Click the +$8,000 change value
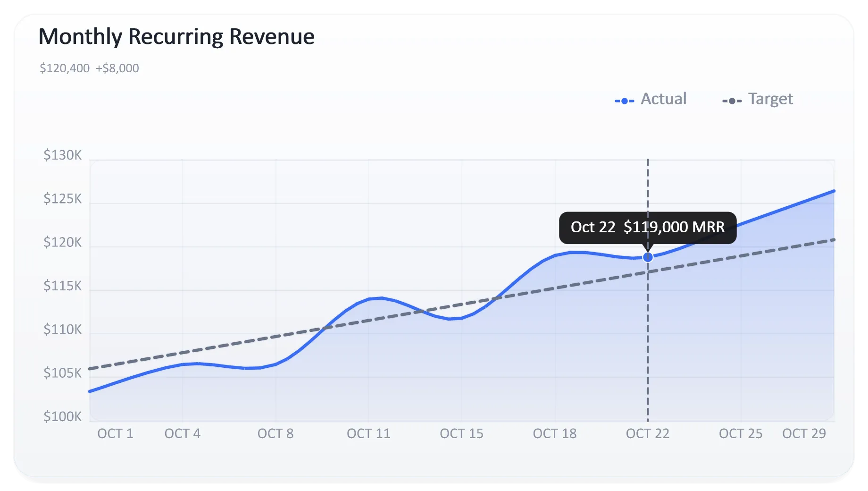The image size is (868, 491). pyautogui.click(x=117, y=68)
